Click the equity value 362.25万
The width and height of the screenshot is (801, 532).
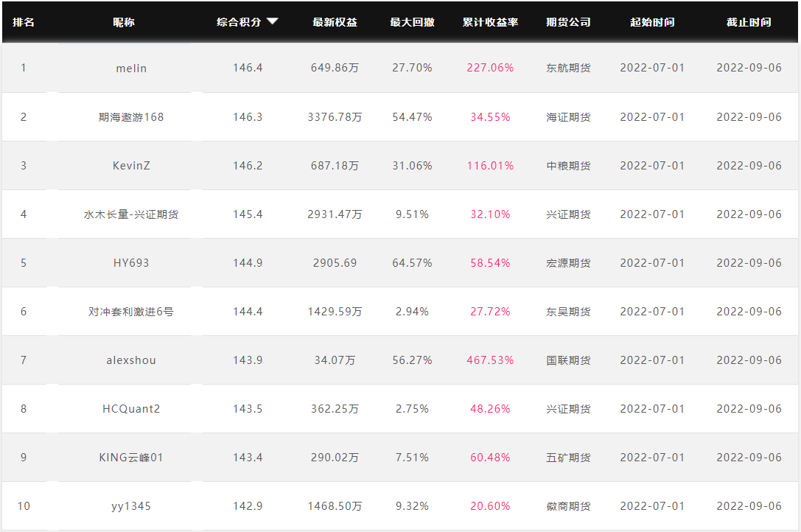(x=335, y=407)
